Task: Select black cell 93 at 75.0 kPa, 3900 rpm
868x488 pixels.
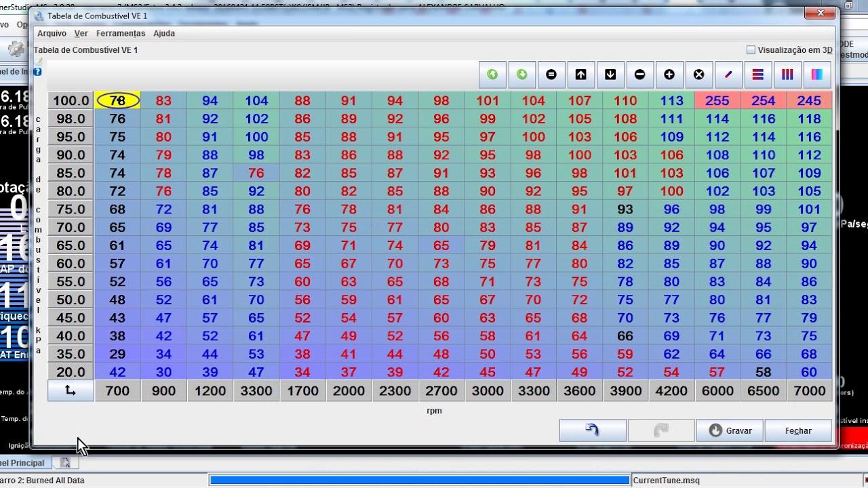Action: [x=625, y=209]
